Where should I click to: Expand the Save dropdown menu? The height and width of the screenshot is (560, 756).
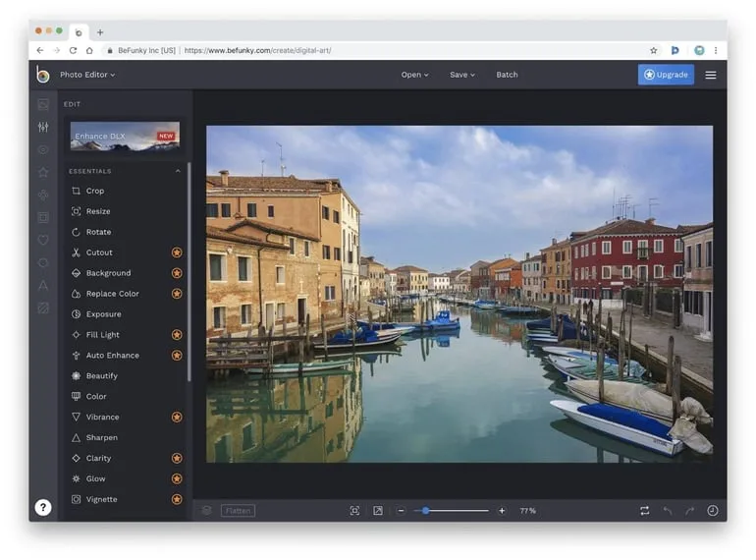click(x=461, y=75)
